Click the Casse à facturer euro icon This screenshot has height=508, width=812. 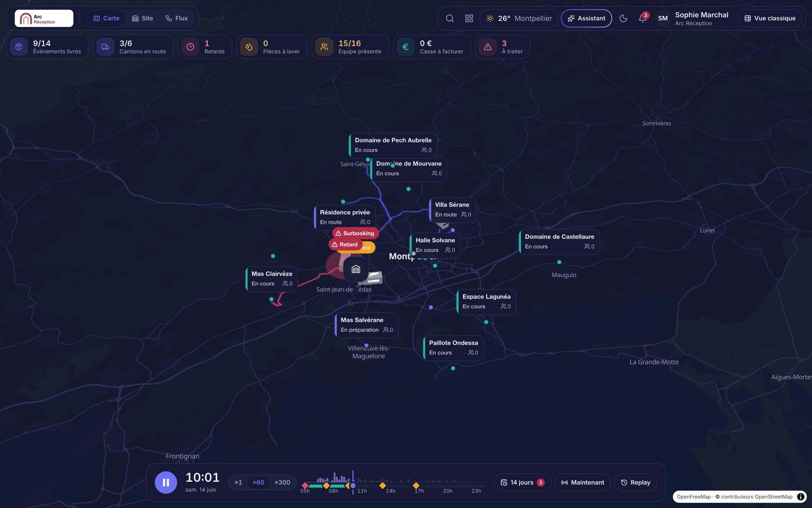[x=405, y=47]
